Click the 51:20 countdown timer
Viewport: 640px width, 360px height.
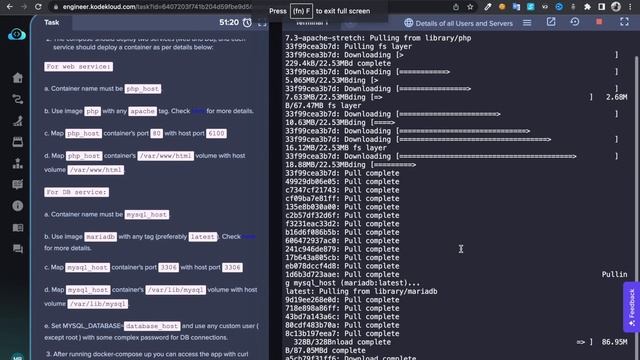point(229,22)
